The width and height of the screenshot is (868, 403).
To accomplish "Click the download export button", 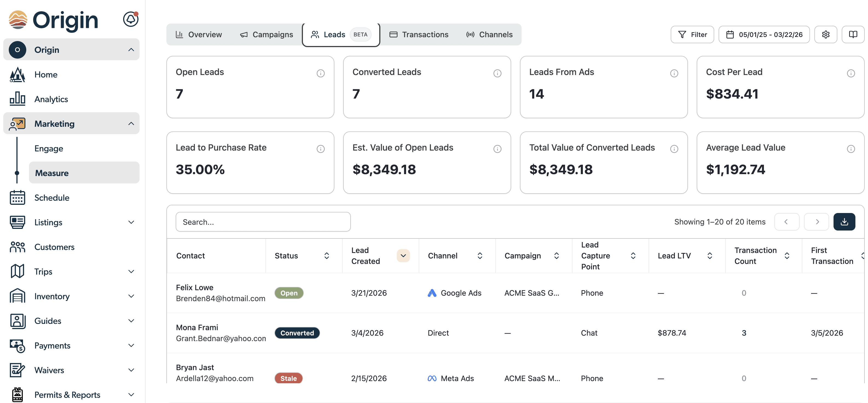I will tap(844, 222).
